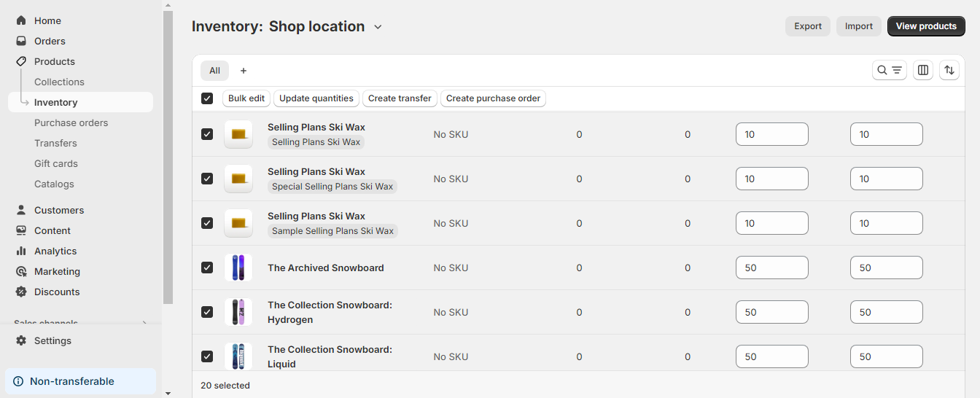Open the sort arrows icon
This screenshot has height=398, width=980.
[x=949, y=70]
